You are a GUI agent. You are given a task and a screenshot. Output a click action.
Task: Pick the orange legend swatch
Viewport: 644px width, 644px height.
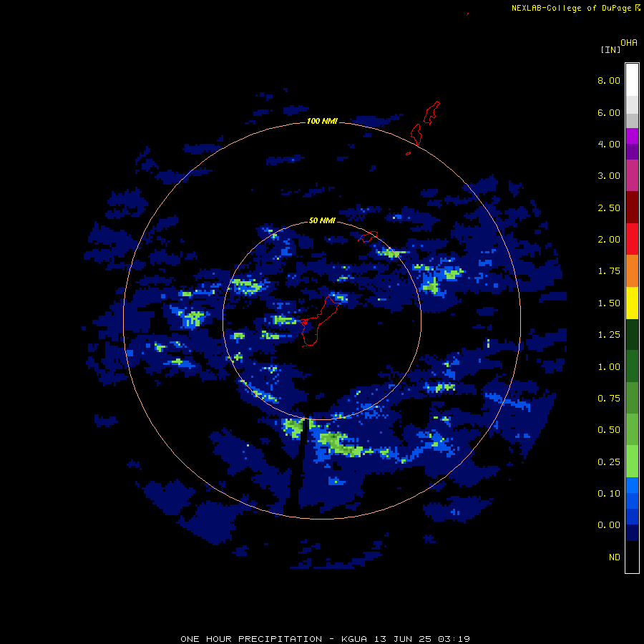(632, 271)
